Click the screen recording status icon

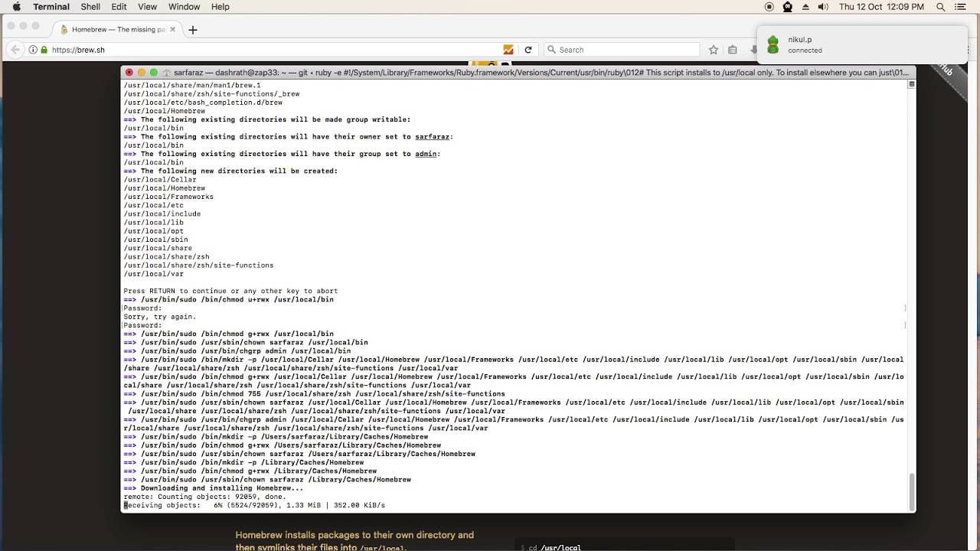769,7
